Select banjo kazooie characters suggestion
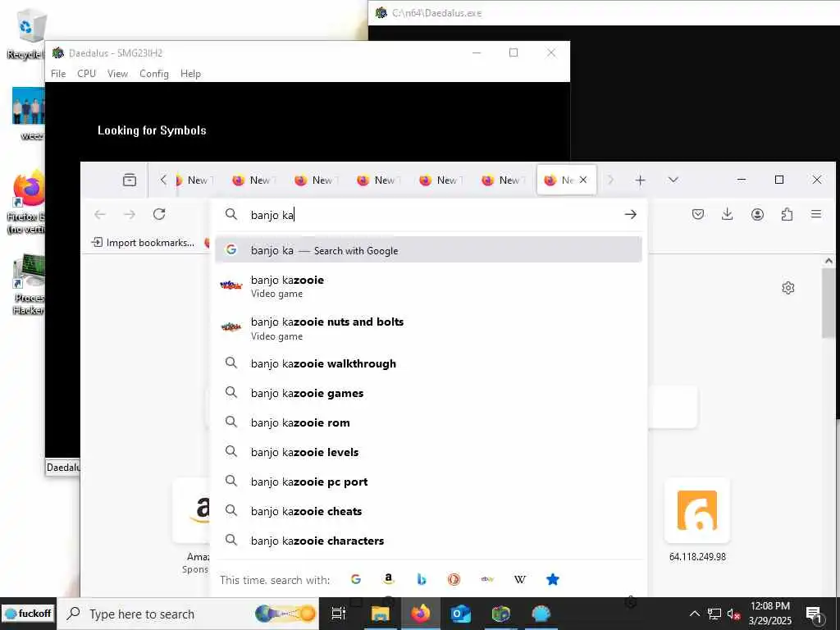The height and width of the screenshot is (630, 840). (428, 541)
